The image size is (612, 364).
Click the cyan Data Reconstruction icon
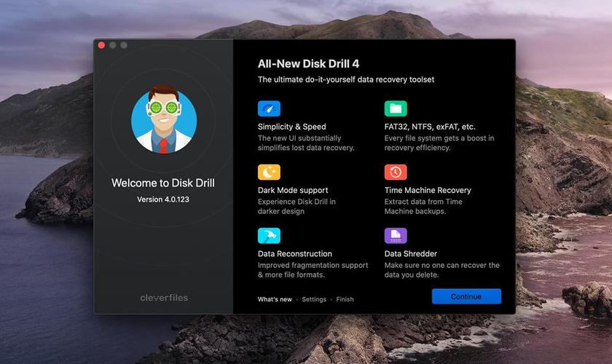[269, 236]
